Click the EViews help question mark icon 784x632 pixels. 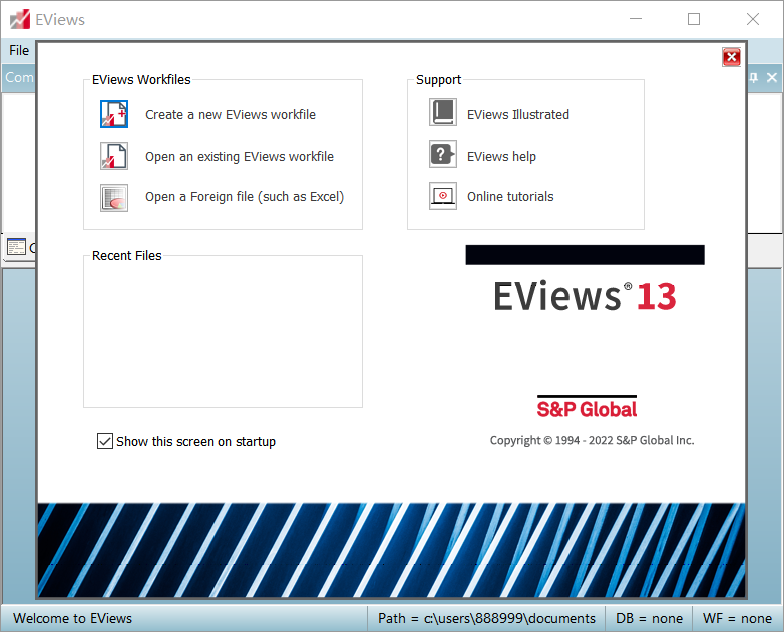coord(442,154)
